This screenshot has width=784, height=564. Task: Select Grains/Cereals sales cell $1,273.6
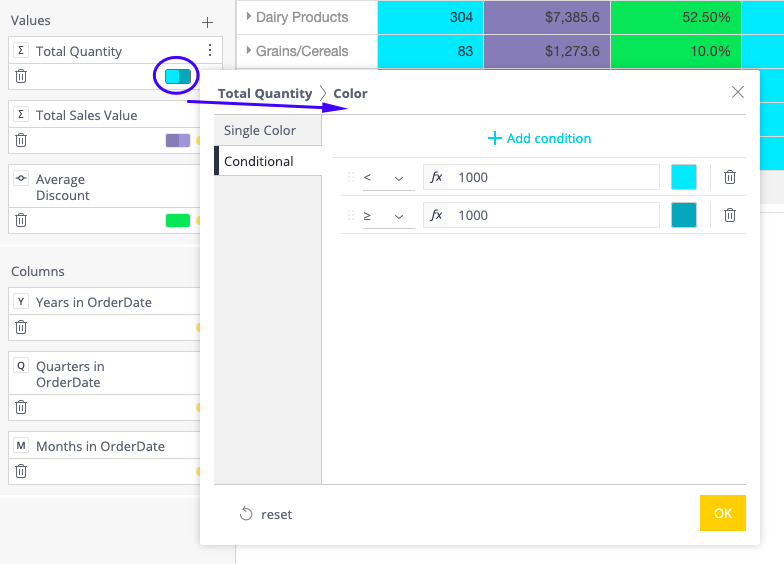(x=547, y=51)
